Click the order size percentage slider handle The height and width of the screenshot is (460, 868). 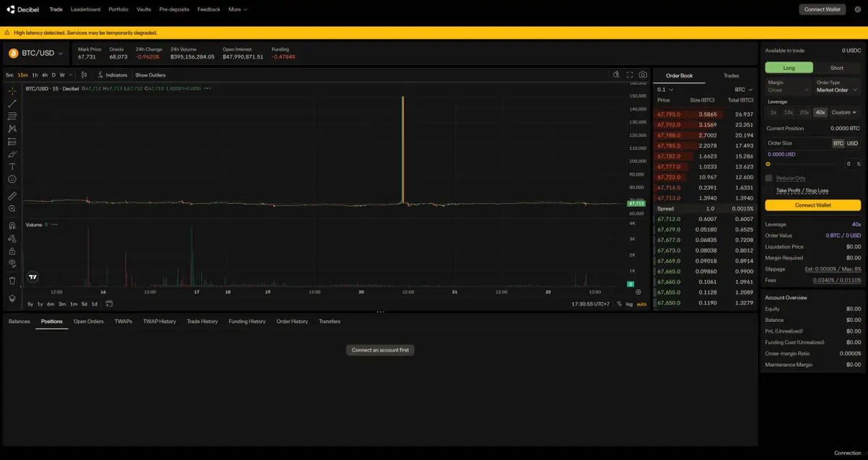tap(768, 164)
